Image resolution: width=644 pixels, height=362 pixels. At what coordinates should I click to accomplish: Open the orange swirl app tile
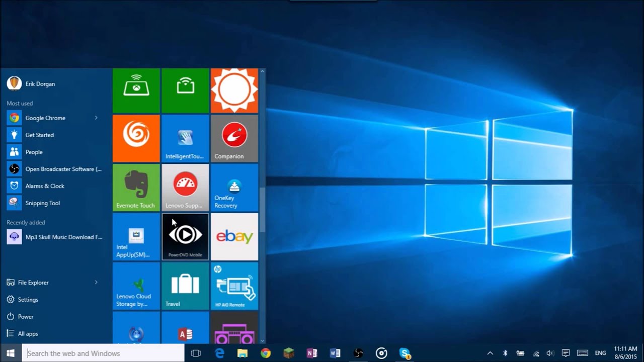pyautogui.click(x=136, y=138)
